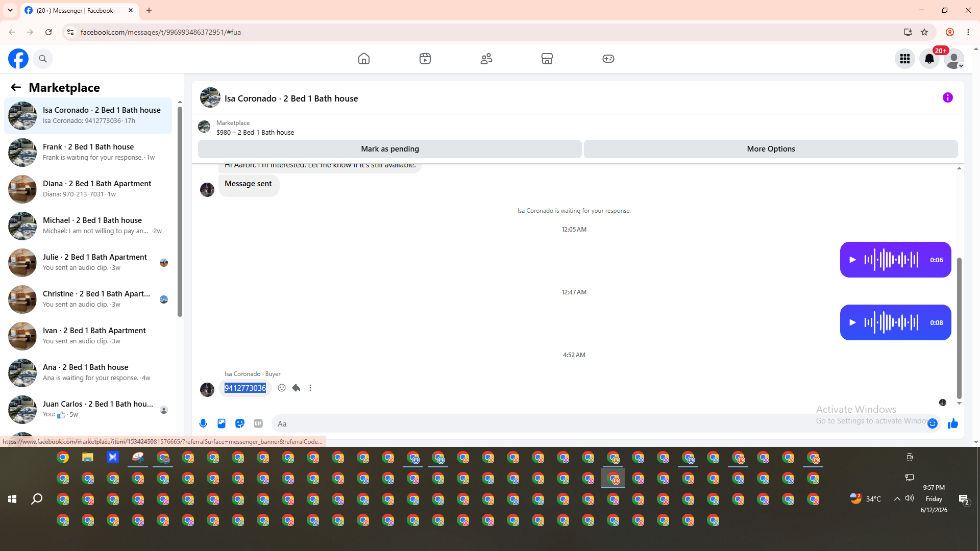
Task: Go back from Marketplace chats list
Action: tap(16, 87)
